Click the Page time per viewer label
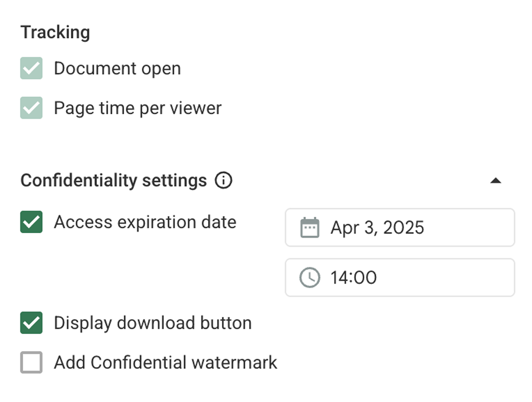 pos(138,108)
